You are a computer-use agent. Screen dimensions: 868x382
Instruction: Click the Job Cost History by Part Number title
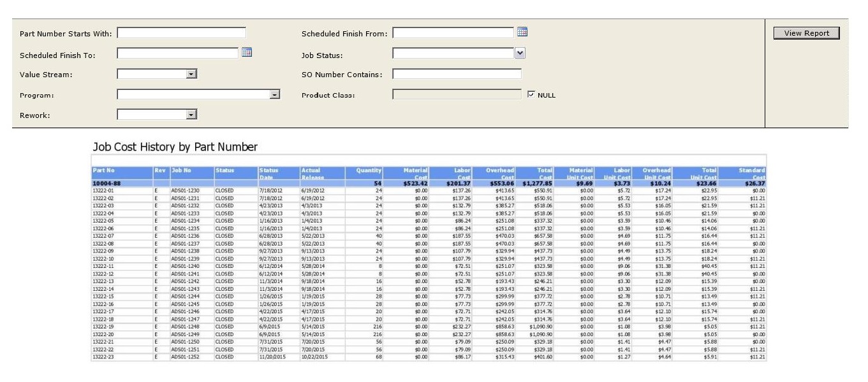coord(175,147)
